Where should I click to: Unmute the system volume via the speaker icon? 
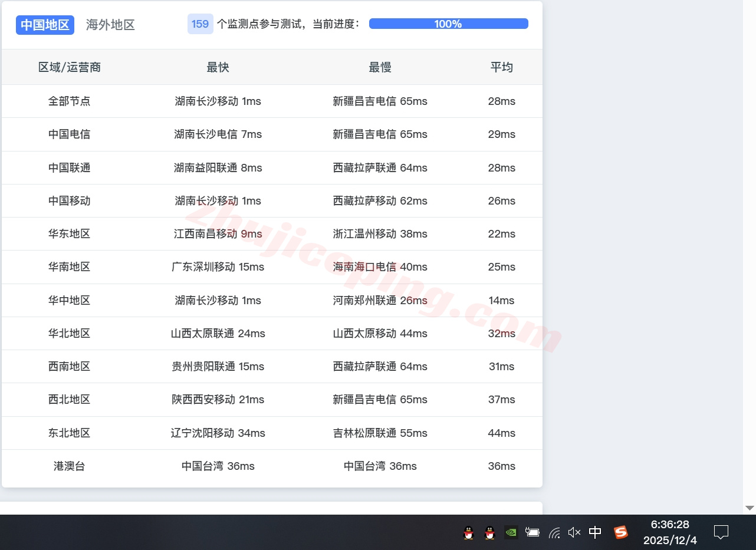coord(573,532)
